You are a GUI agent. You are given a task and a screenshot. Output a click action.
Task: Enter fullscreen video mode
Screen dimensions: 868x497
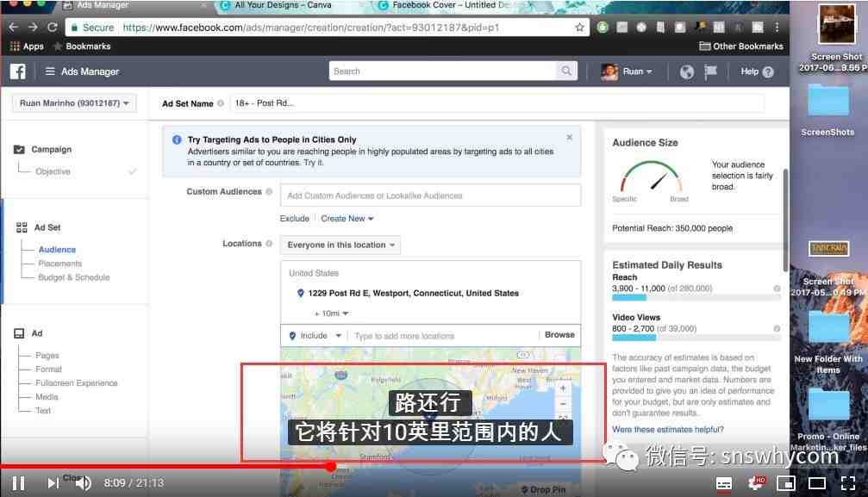point(848,484)
